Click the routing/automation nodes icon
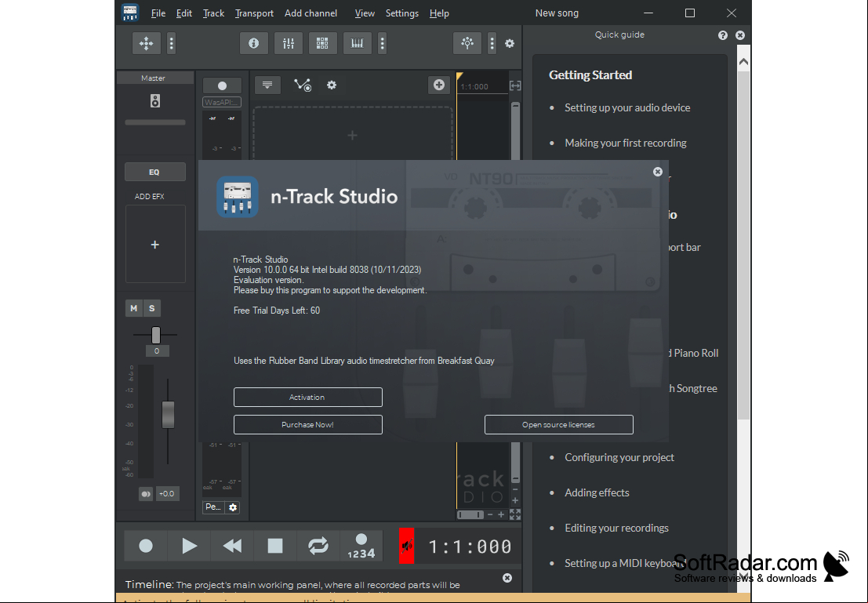 (x=303, y=85)
